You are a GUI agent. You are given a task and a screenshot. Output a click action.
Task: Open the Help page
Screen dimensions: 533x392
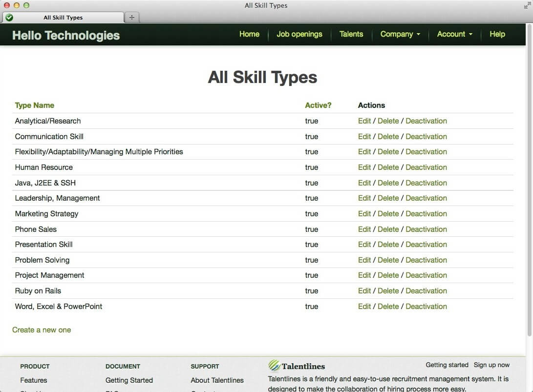(497, 34)
